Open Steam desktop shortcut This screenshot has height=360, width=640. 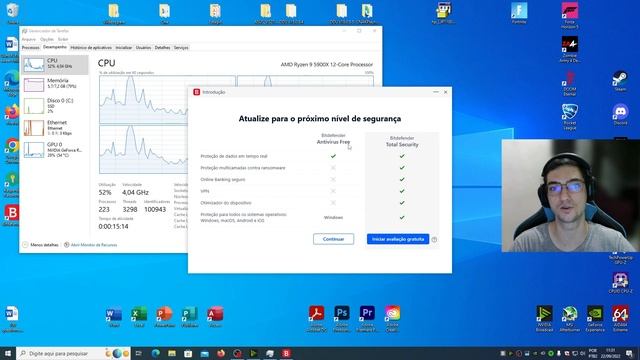(x=620, y=81)
